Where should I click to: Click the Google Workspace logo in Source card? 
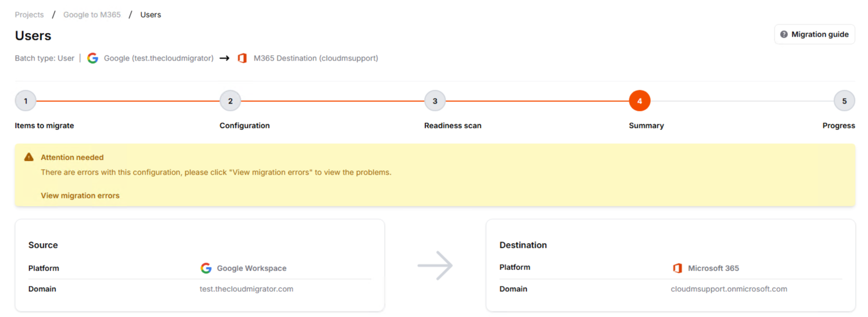[206, 268]
